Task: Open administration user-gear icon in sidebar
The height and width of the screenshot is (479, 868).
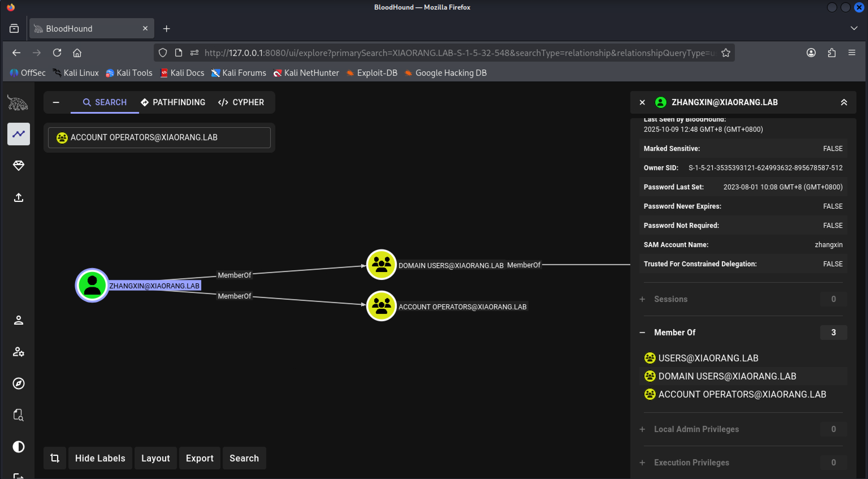Action: click(19, 351)
